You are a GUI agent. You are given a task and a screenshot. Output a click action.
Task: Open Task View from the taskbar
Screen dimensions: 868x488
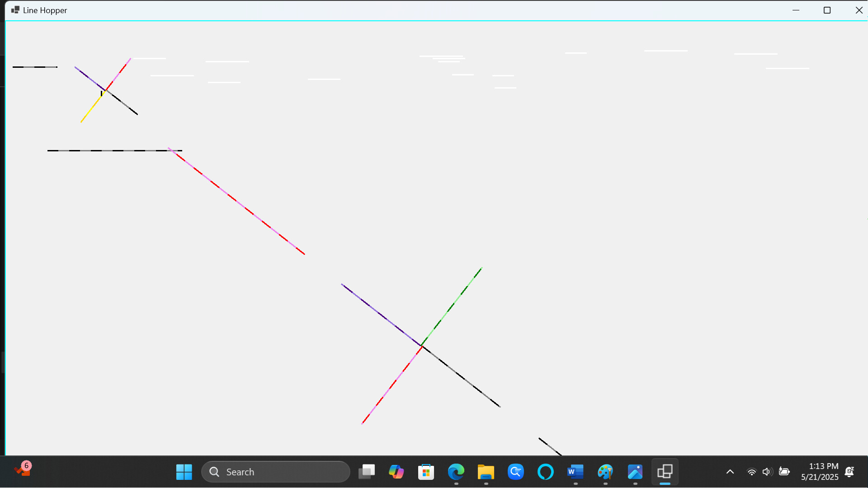point(366,472)
